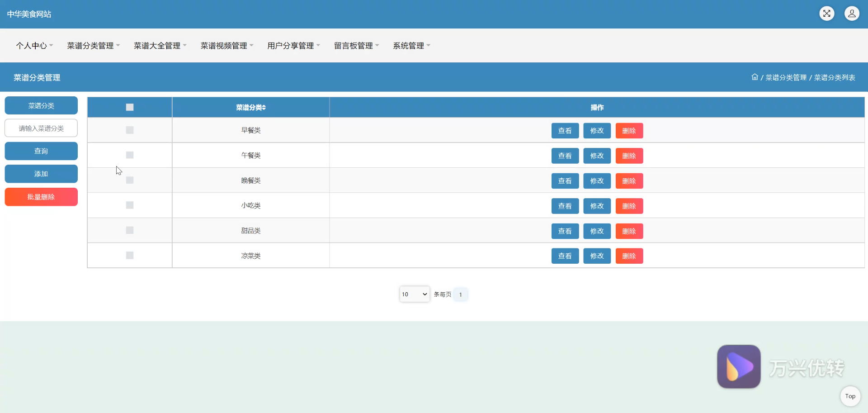Toggle the select-all checkbox in table header
Screen dimensions: 868x413
point(130,107)
